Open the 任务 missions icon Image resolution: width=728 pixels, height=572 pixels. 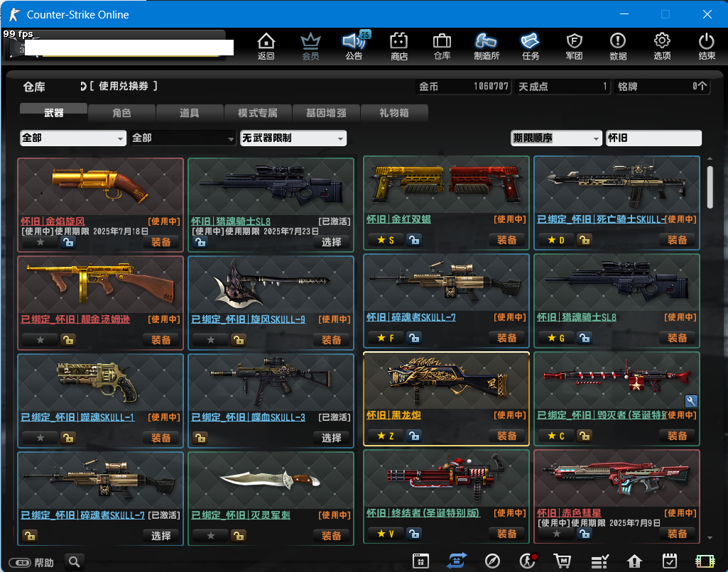click(531, 45)
